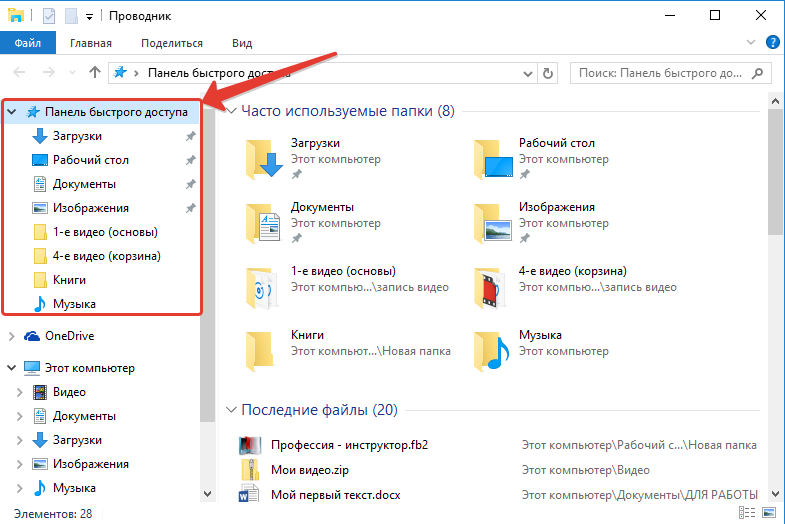Open the Файл menu
Viewport: 785px width, 524px height.
[x=28, y=43]
